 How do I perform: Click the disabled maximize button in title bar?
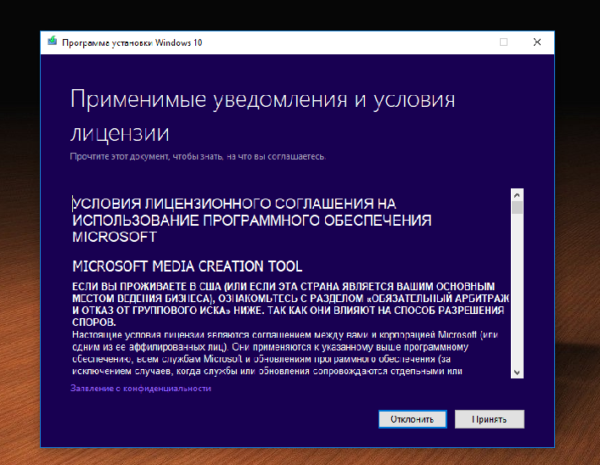[x=504, y=42]
